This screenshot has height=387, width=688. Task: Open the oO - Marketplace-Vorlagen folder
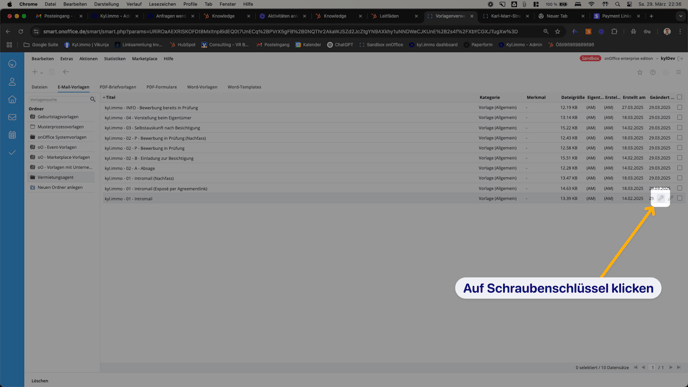coord(64,157)
